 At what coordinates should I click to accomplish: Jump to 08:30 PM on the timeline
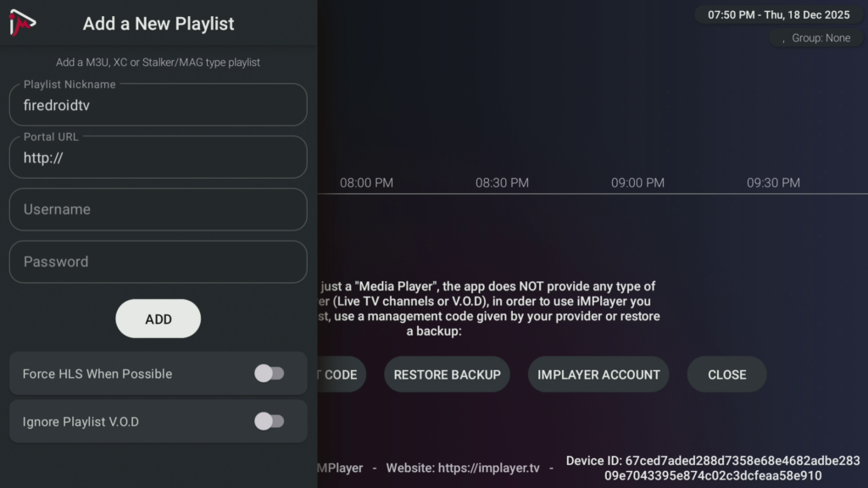coord(502,183)
